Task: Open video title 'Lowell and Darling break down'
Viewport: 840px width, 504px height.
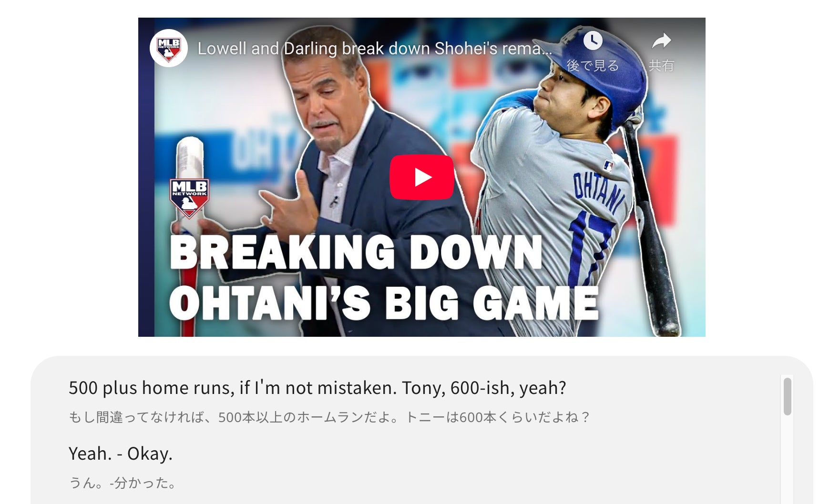Action: point(375,48)
